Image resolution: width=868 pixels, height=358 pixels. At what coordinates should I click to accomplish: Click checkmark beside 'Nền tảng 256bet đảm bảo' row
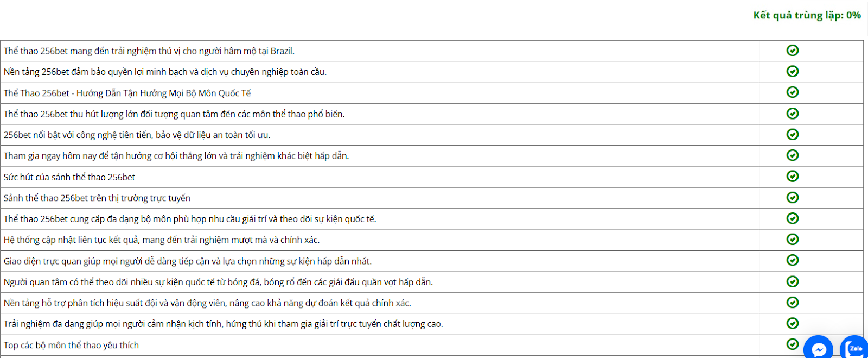point(793,71)
